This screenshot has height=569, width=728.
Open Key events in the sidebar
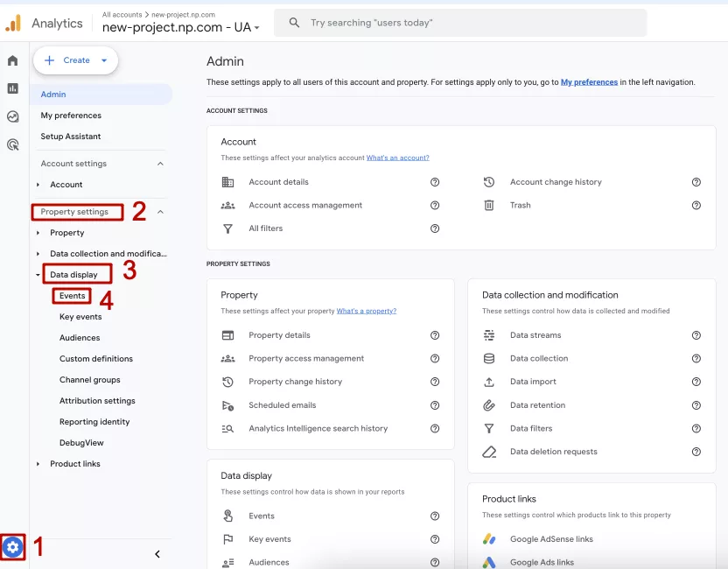pos(80,317)
